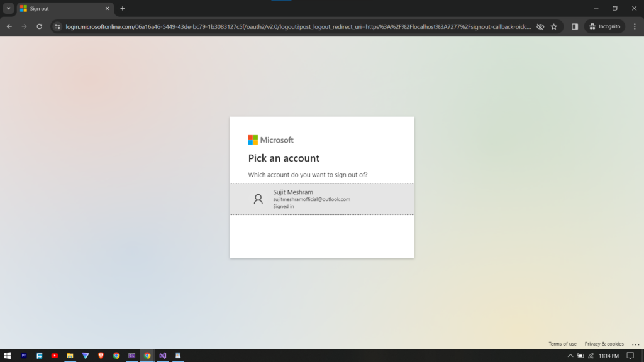This screenshot has width=644, height=362.
Task: Expand the footer ellipsis options
Action: [635, 344]
